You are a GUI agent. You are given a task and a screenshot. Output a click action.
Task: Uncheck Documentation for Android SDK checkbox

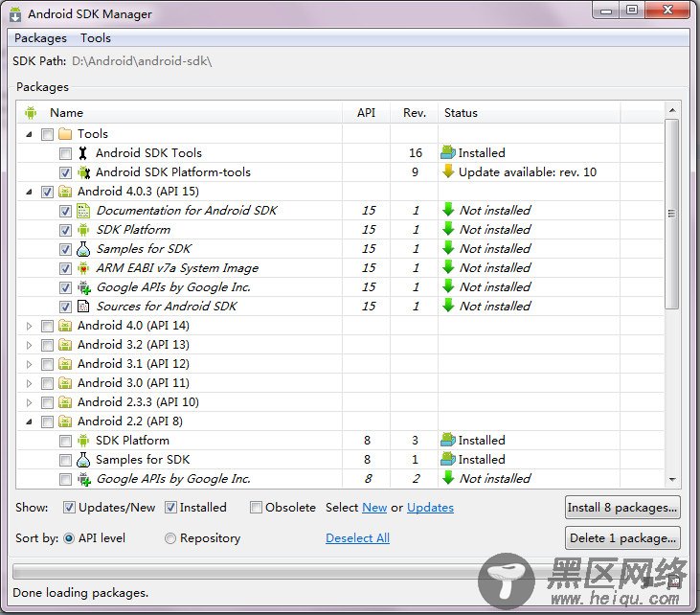(x=65, y=212)
